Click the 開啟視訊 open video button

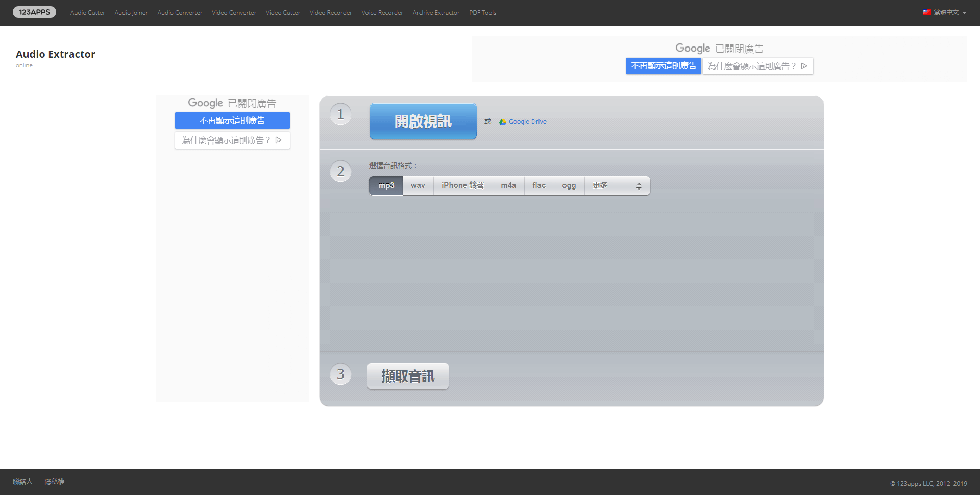[423, 122]
